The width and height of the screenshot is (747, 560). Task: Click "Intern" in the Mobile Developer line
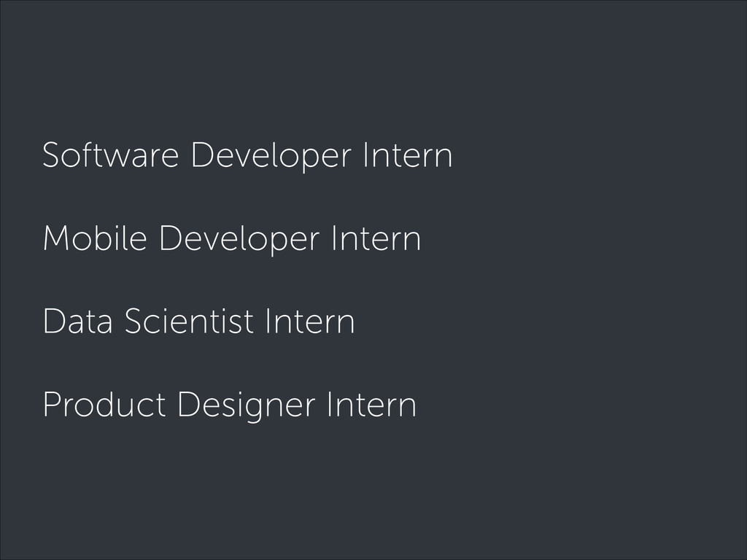coord(377,238)
